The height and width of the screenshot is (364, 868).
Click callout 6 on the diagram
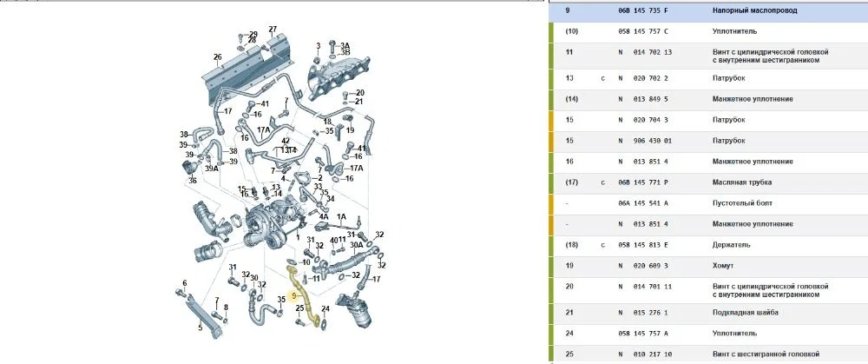click(185, 283)
